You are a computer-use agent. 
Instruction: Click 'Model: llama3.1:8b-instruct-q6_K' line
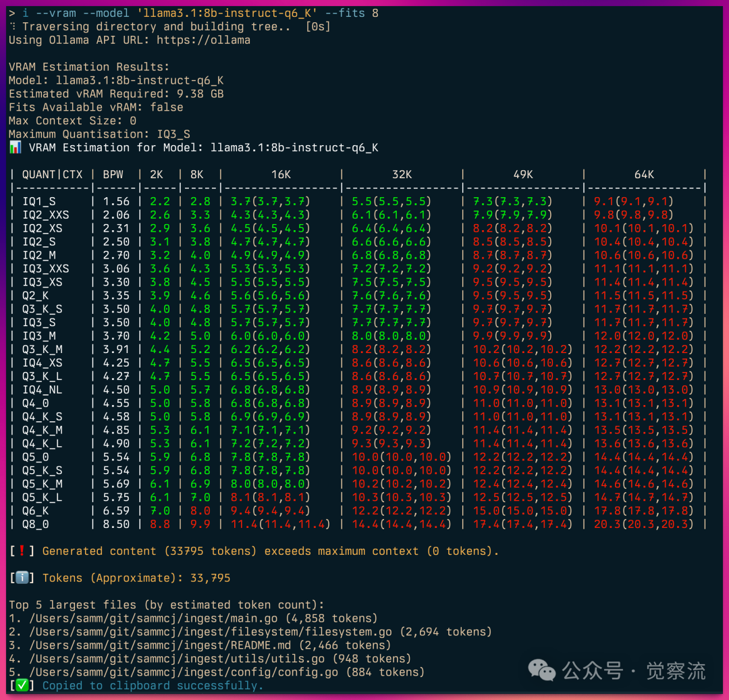(116, 80)
